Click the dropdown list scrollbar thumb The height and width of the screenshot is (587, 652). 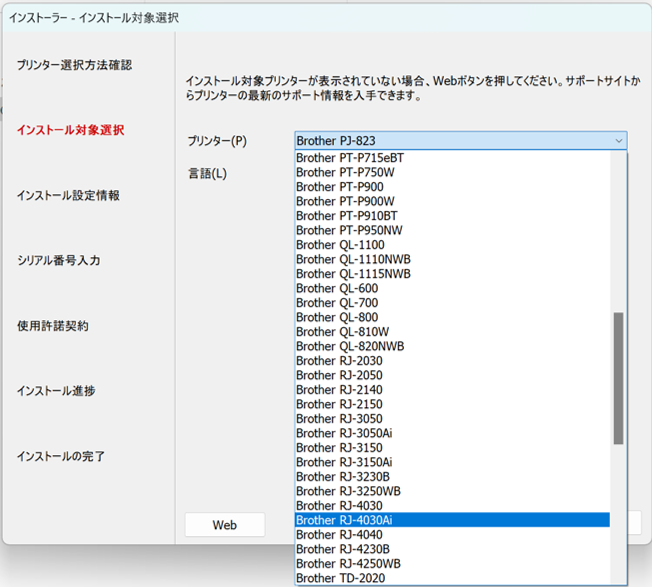(618, 378)
